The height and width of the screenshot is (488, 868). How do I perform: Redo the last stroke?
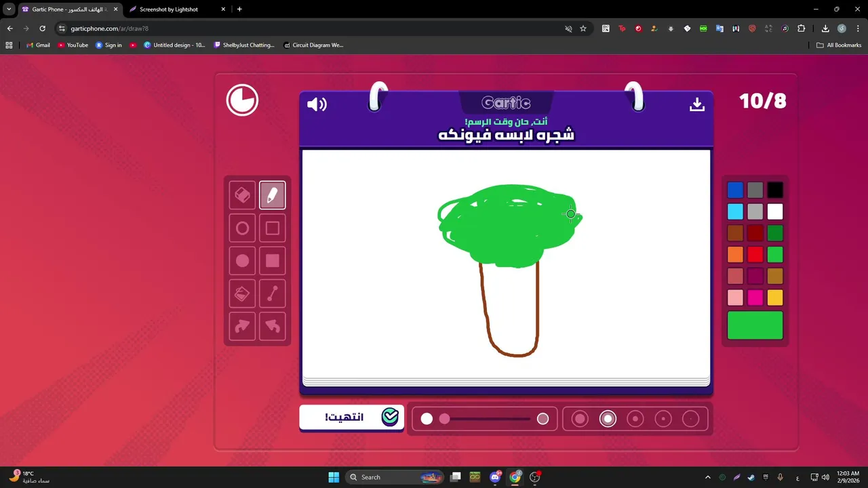click(x=242, y=326)
